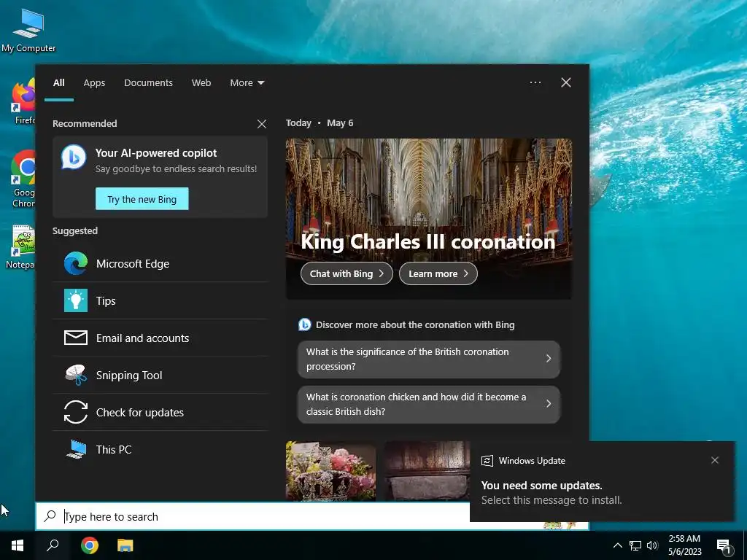Launch the Snipping Tool suggestion
747x560 pixels.
[x=160, y=376]
